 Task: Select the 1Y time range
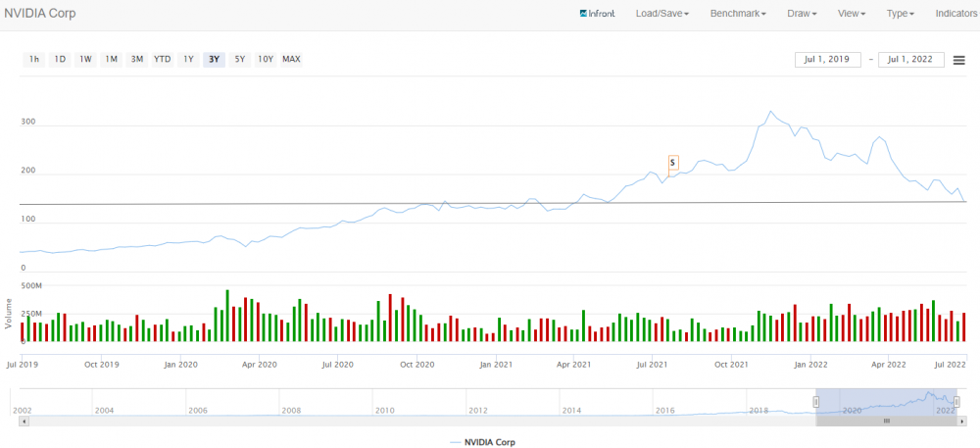click(188, 60)
